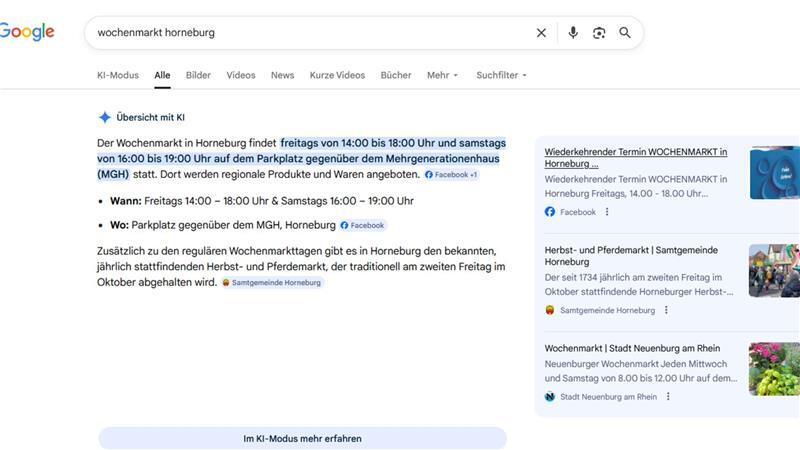Open Google Lens image search
Image resolution: width=800 pixels, height=450 pixels.
pos(599,33)
